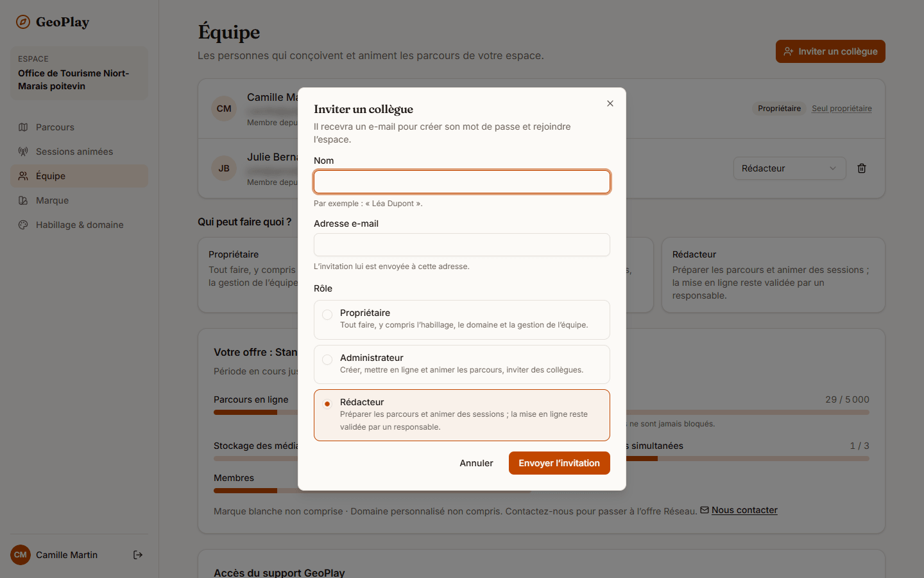Click the Qui peut faire quoi ? heading
The height and width of the screenshot is (578, 924).
pos(244,222)
